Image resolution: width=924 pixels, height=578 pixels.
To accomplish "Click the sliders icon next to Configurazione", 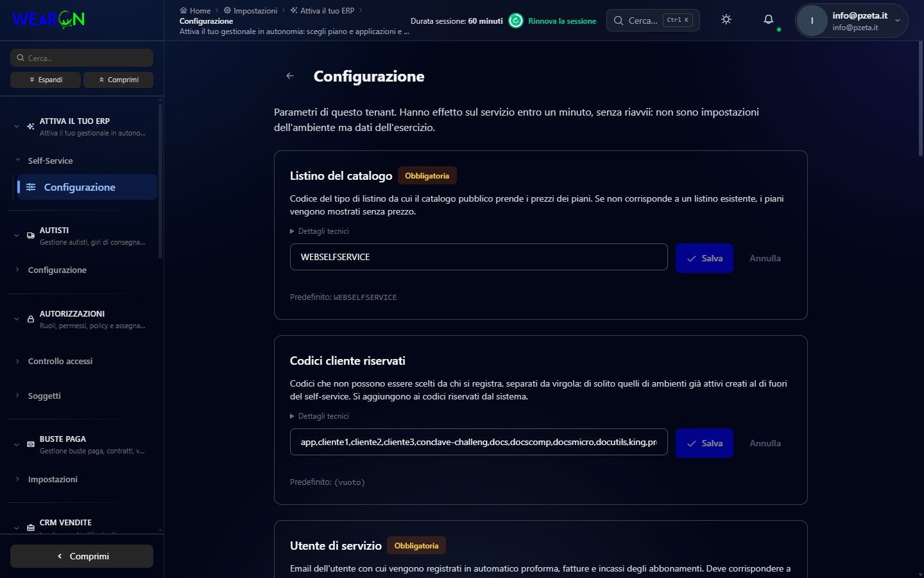I will tap(31, 187).
